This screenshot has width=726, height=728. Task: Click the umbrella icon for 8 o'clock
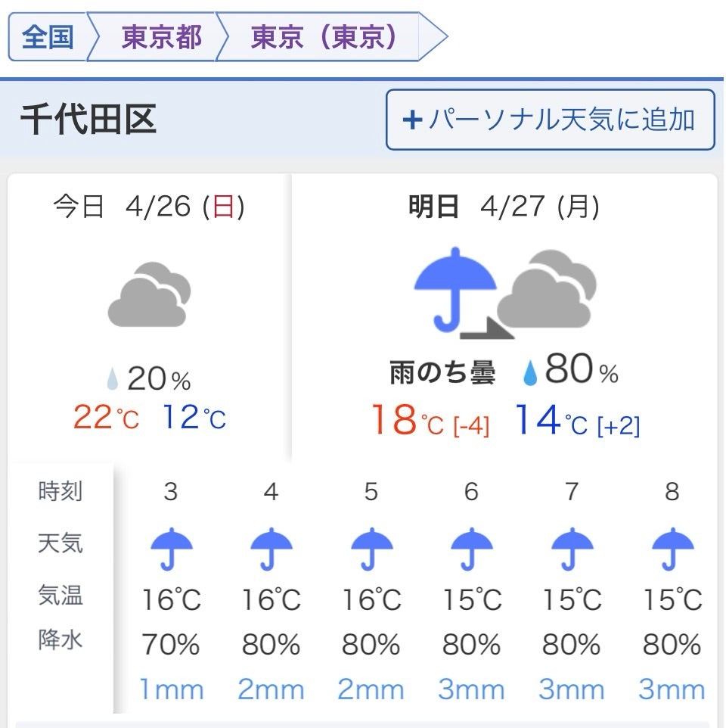[672, 548]
